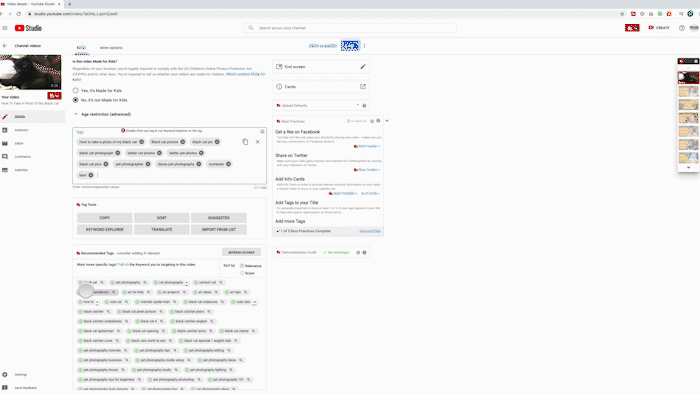Open Comments in the left sidebar
The width and height of the screenshot is (700, 394).
(x=22, y=157)
